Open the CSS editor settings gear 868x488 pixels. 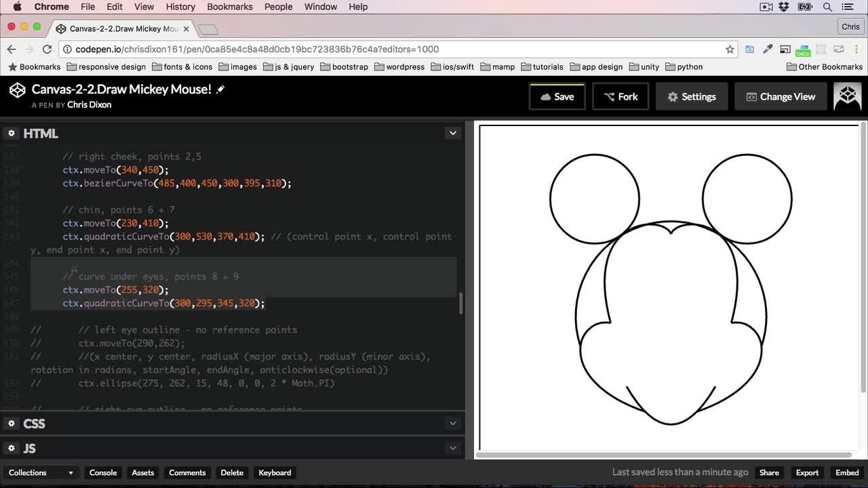(12, 424)
